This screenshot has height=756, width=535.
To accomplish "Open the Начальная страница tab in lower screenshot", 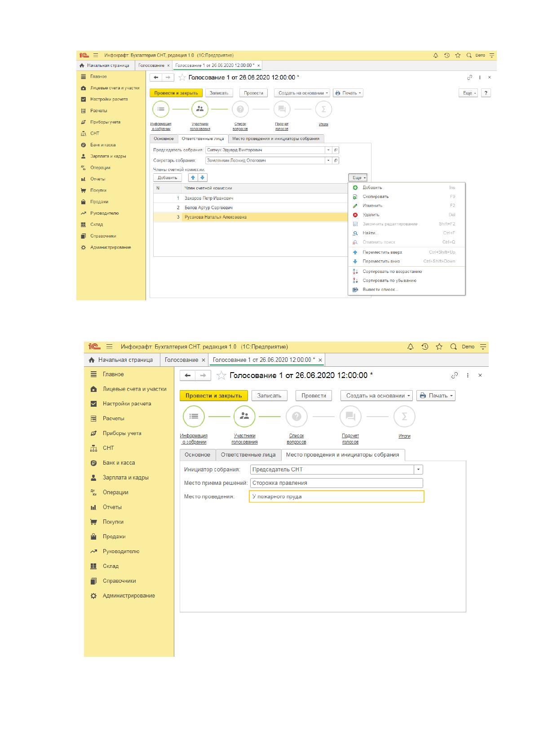I will tap(121, 360).
